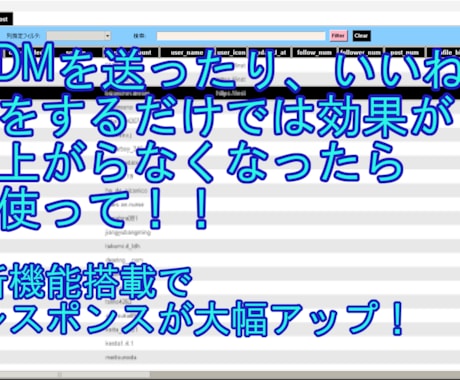The height and width of the screenshot is (380, 460).
Task: Click the user_icon column header
Action: coord(231,52)
